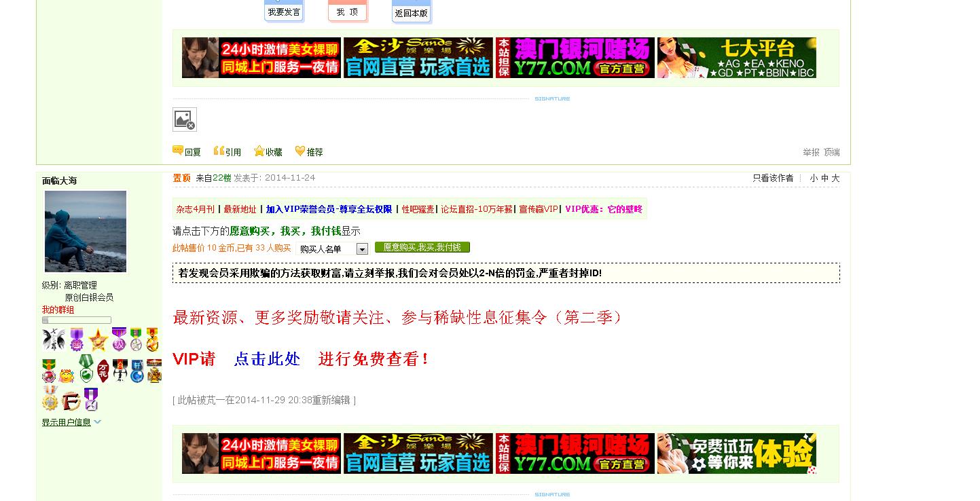This screenshot has width=980, height=501.
Task: Open the broken image attachment icon
Action: pyautogui.click(x=185, y=119)
